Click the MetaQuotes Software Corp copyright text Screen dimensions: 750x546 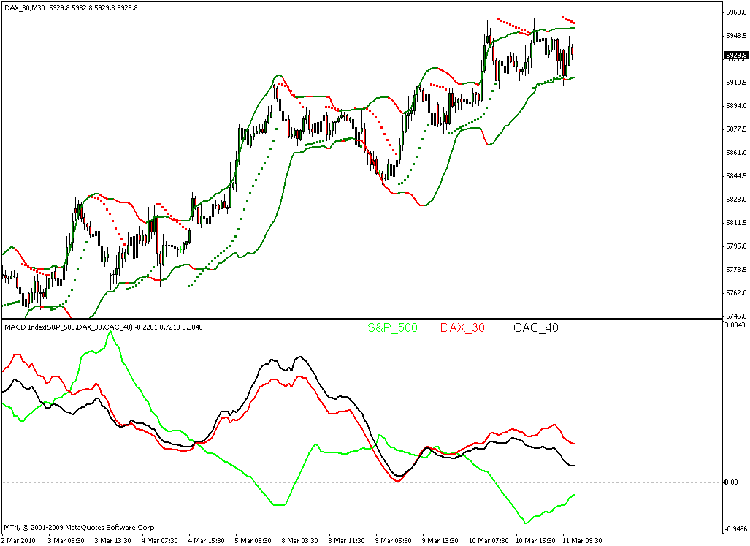pos(79,527)
